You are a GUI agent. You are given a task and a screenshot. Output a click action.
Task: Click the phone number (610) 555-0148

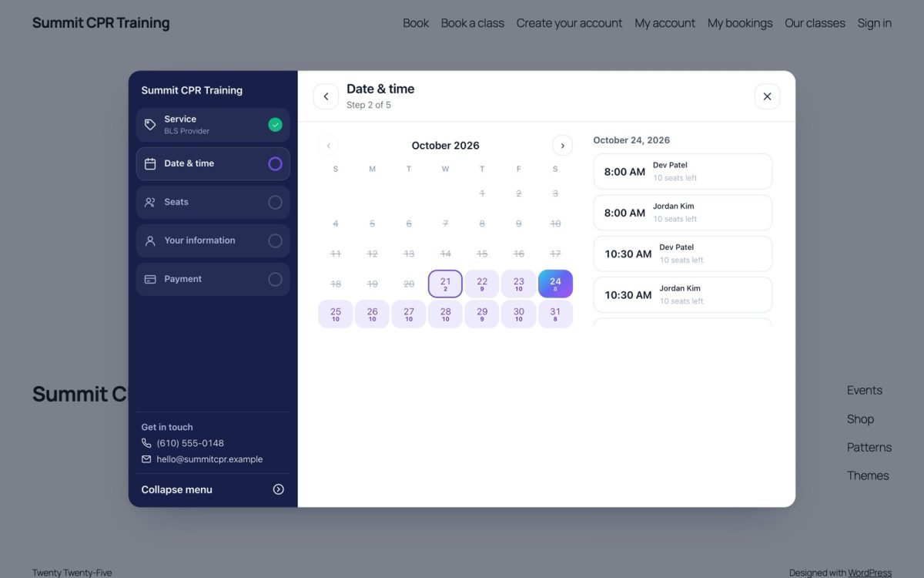pyautogui.click(x=190, y=443)
